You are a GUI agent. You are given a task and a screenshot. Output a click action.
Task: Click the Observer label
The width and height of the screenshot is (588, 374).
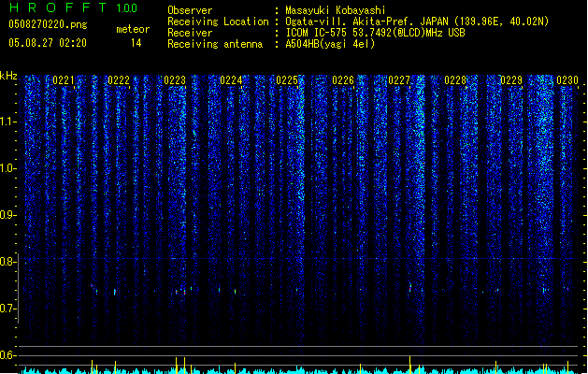(x=190, y=10)
